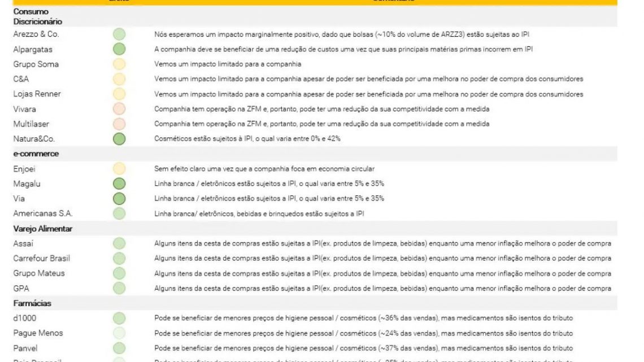
Task: Select the Via comment about Linha branca
Action: [x=269, y=199]
